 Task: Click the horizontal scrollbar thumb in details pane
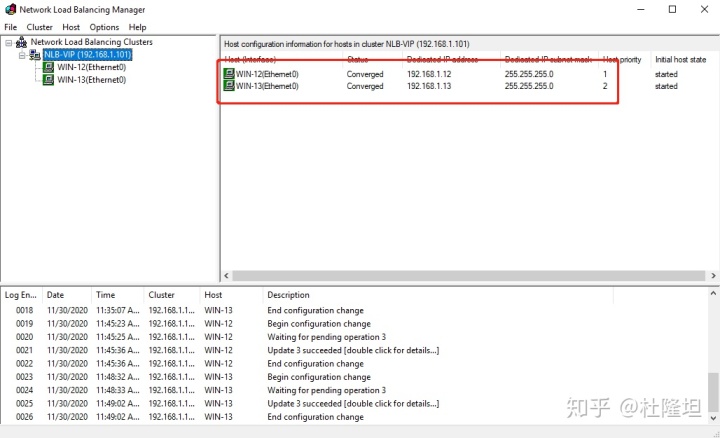(468, 275)
